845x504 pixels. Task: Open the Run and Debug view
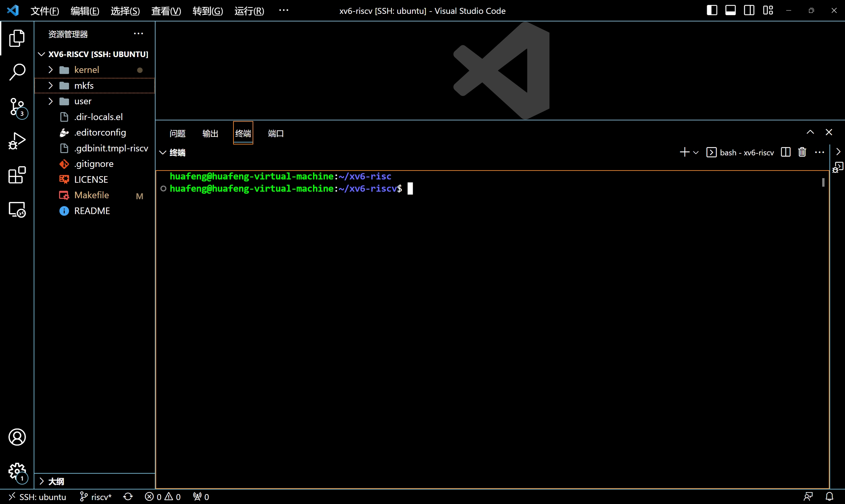click(17, 141)
